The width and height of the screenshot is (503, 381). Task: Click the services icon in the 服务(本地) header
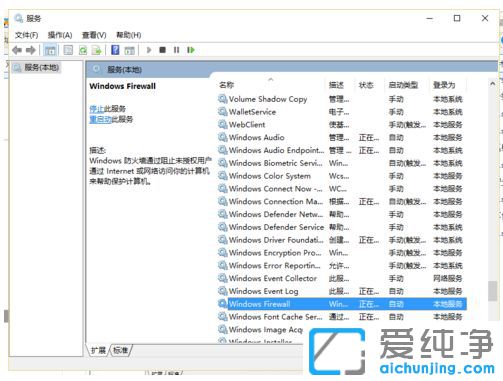(97, 69)
